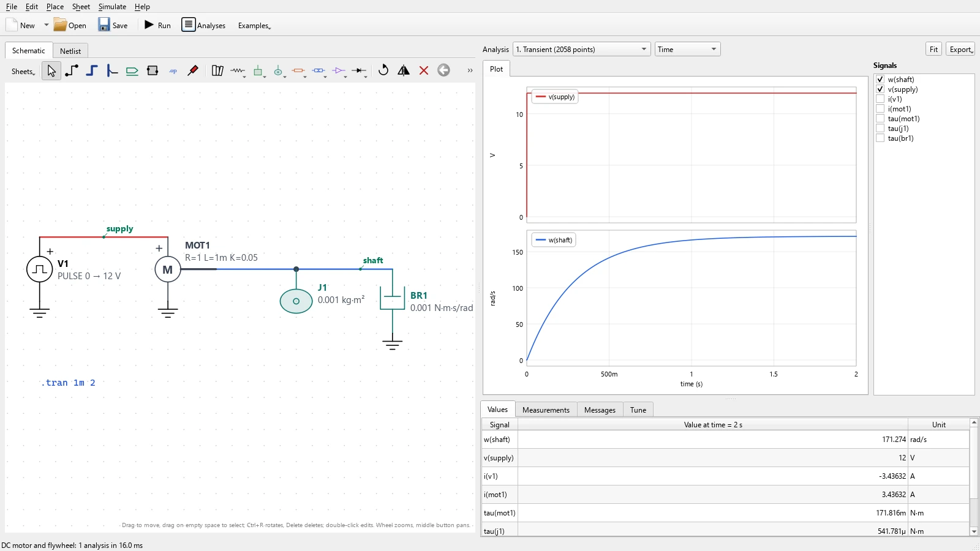The height and width of the screenshot is (551, 980).
Task: Open the component library books icon
Action: point(217,71)
